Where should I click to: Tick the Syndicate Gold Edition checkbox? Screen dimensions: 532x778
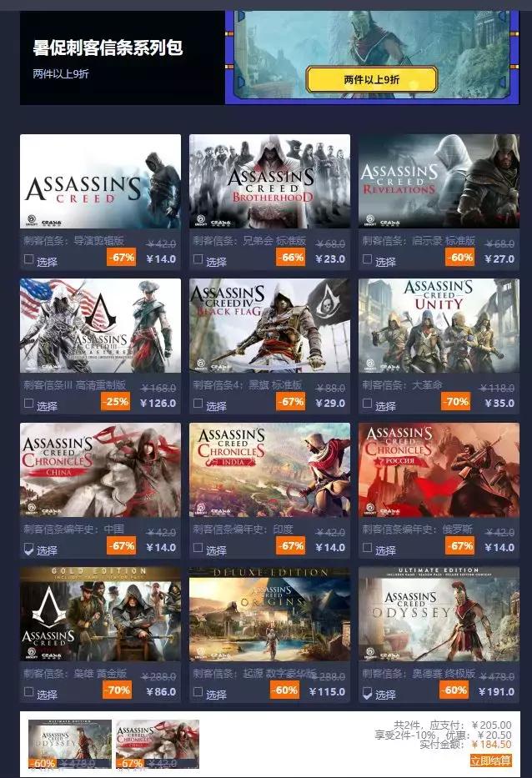tap(29, 691)
